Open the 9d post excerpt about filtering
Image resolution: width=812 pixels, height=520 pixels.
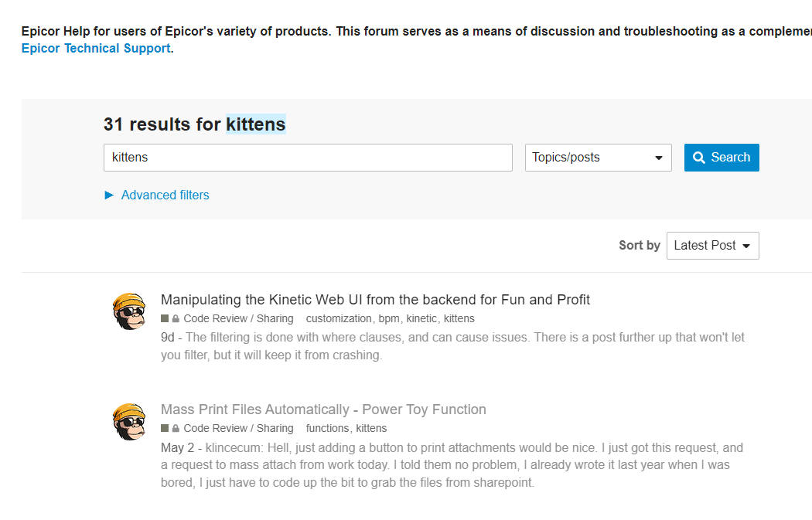(452, 346)
